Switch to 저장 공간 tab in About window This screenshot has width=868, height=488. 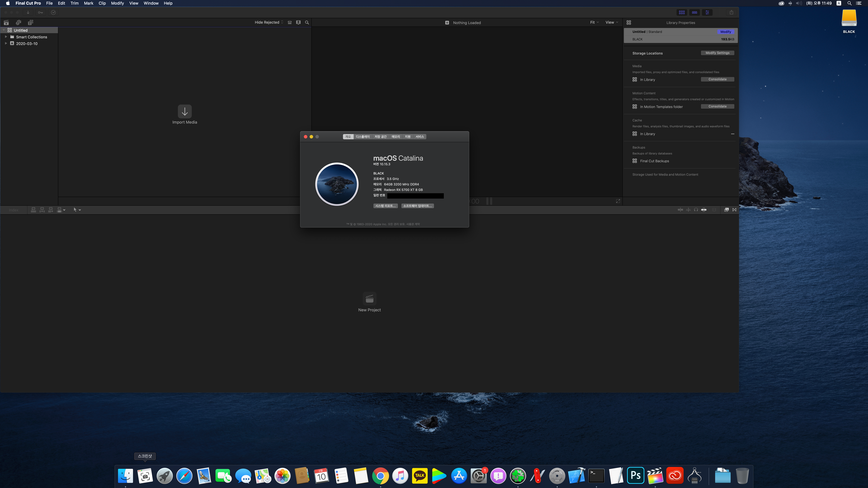click(x=380, y=136)
